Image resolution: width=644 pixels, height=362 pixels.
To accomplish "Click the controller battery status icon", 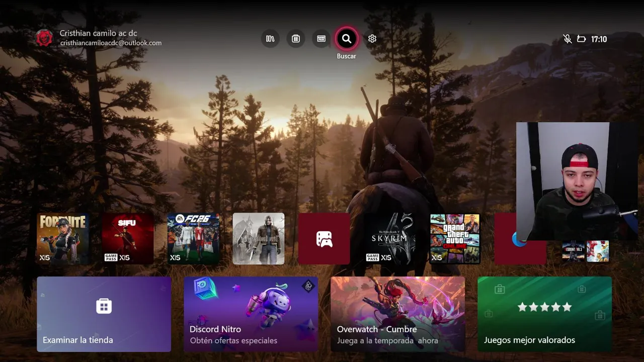I will [582, 39].
